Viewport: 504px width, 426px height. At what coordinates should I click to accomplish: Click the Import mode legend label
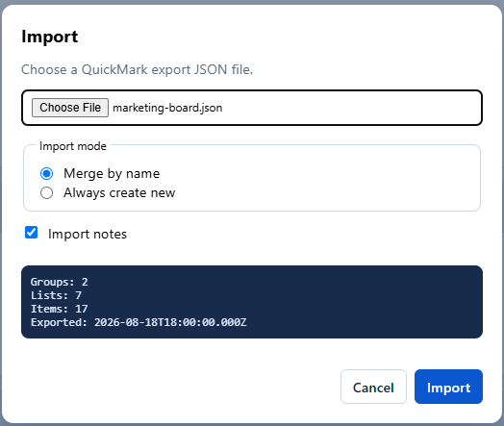pos(73,146)
